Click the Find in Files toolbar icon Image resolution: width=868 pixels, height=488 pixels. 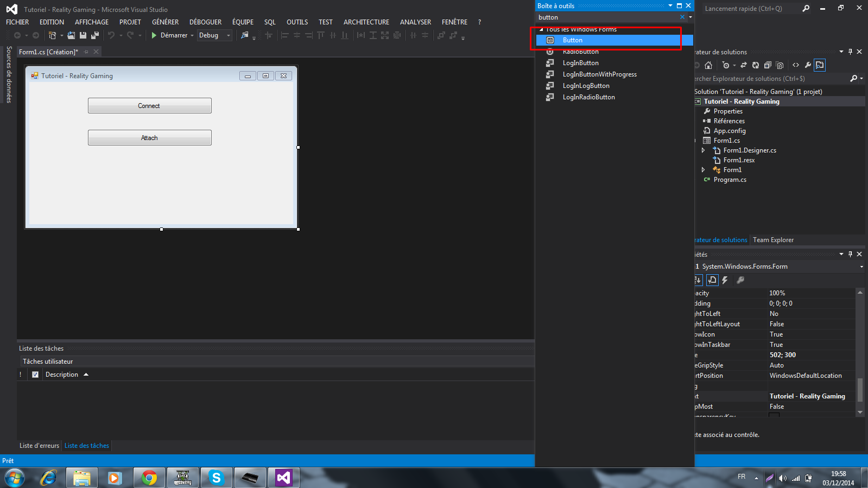tap(245, 35)
